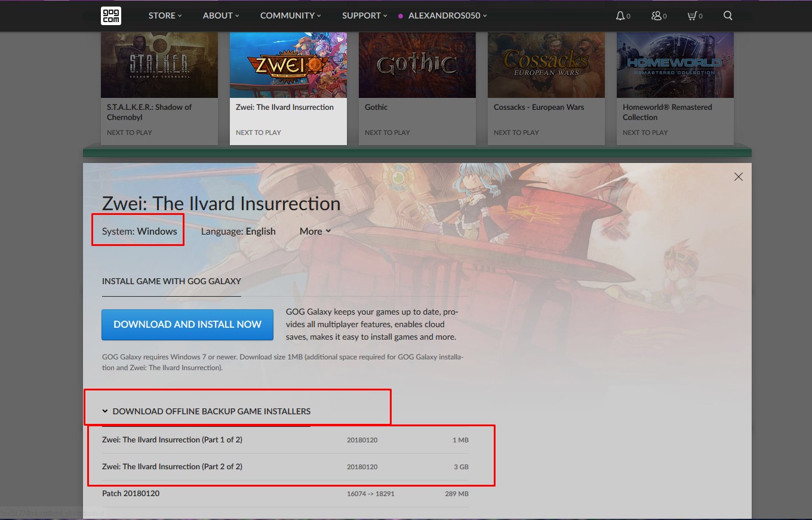812x520 pixels.
Task: Select the S.T.A.L.K.E.R. cover thumbnail
Action: [159, 65]
